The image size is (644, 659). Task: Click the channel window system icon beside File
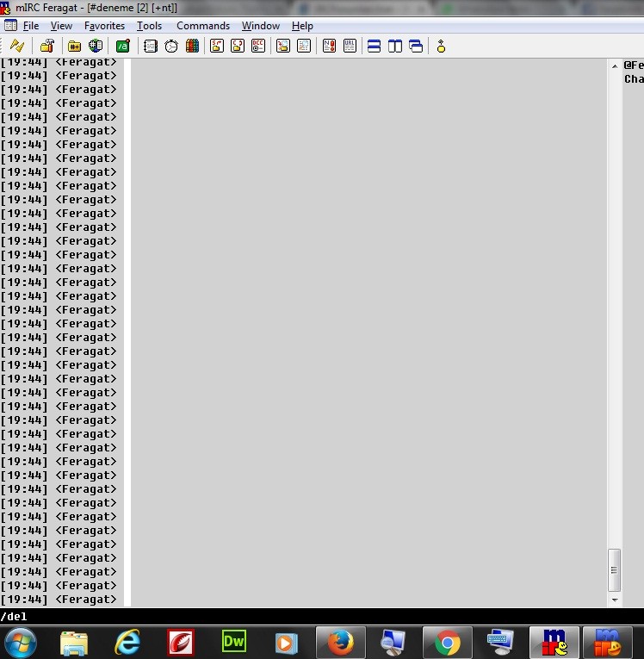pos(10,26)
